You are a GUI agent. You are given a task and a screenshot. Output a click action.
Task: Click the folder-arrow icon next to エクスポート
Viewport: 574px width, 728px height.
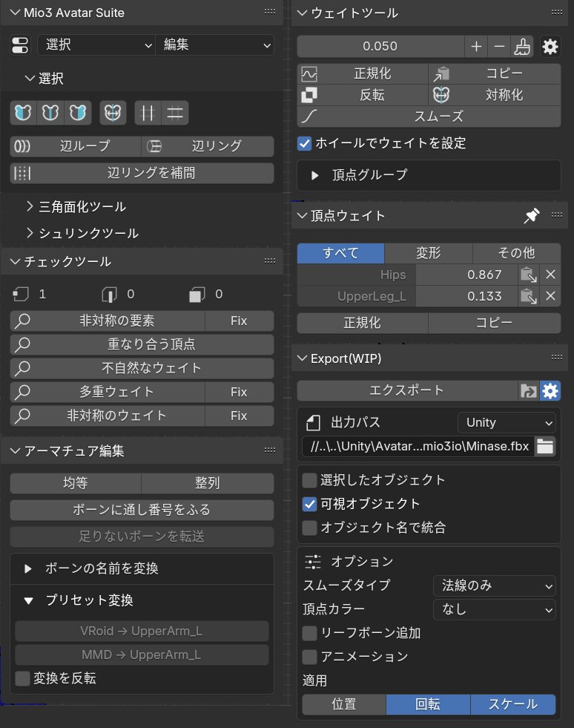tap(528, 391)
